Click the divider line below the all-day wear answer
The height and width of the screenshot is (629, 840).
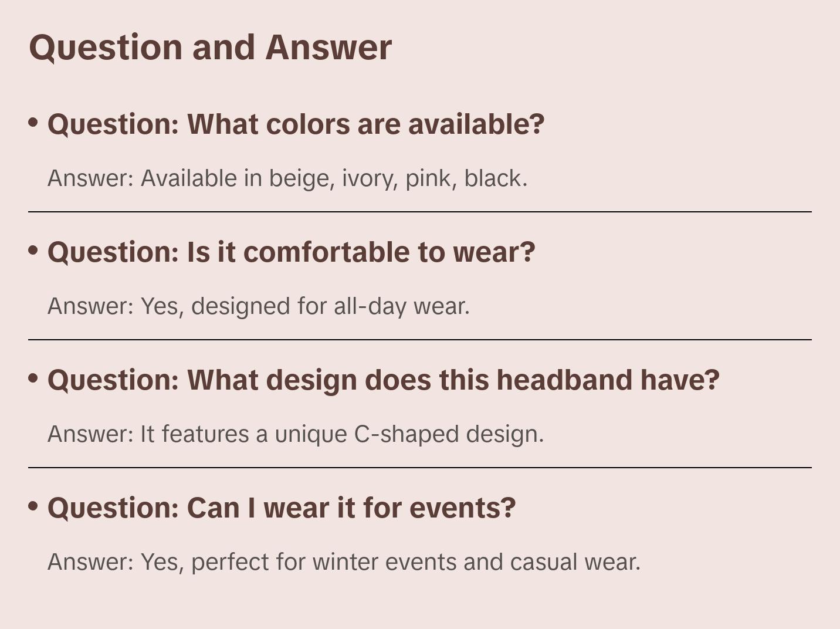coord(420,340)
